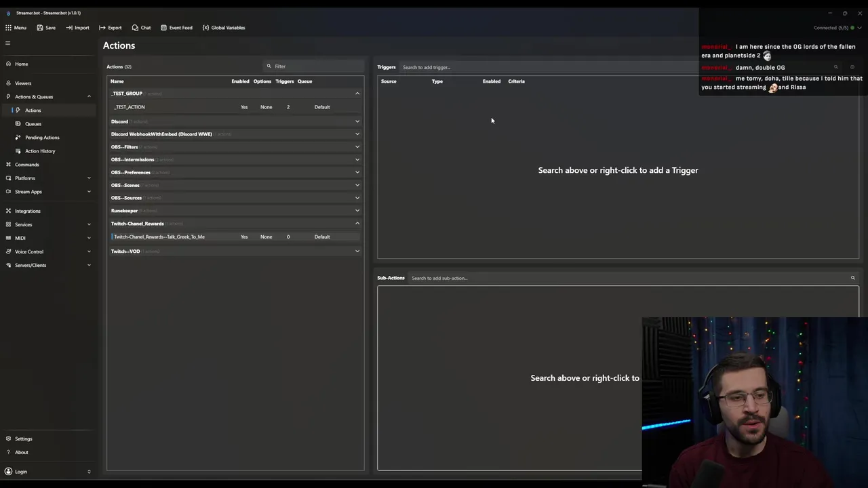Viewport: 868px width, 488px height.
Task: Expand Platforms sidebar section
Action: (47, 178)
